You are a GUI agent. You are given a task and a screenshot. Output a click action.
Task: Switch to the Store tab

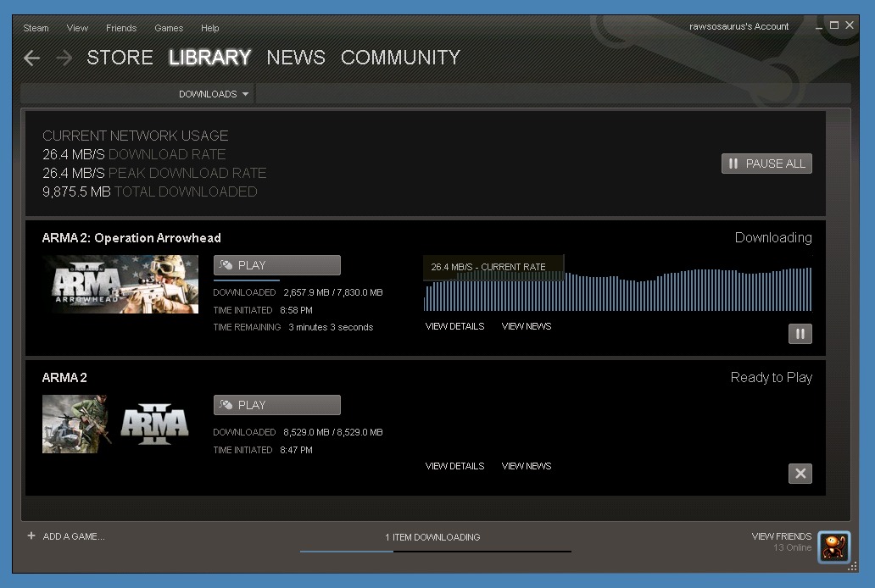pos(120,58)
